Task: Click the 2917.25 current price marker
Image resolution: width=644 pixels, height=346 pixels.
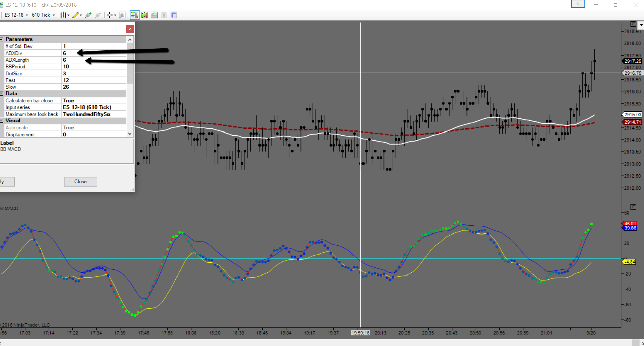Action: pos(632,61)
